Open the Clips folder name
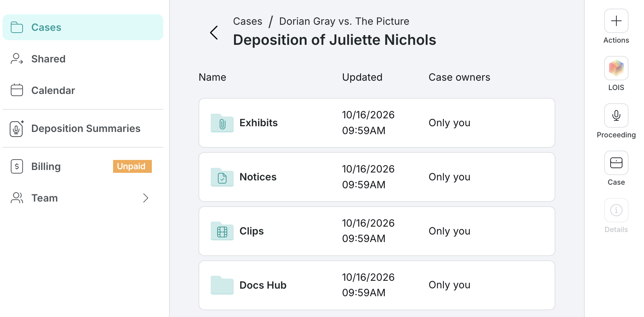 pos(251,231)
